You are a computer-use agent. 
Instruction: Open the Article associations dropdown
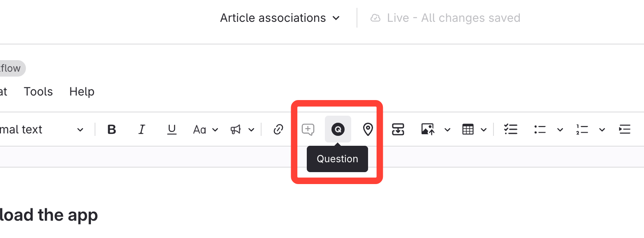tap(280, 18)
